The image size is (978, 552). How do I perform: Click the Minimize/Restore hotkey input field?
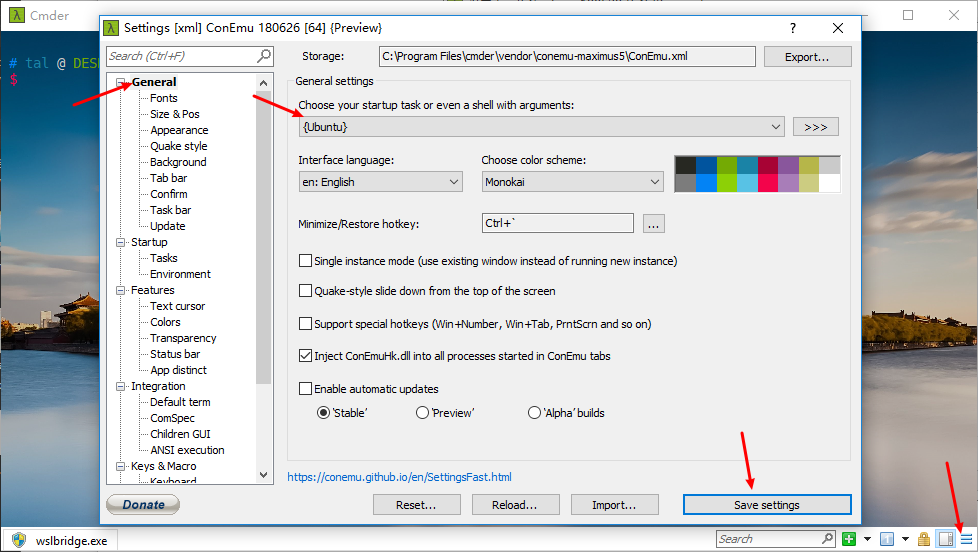click(558, 223)
